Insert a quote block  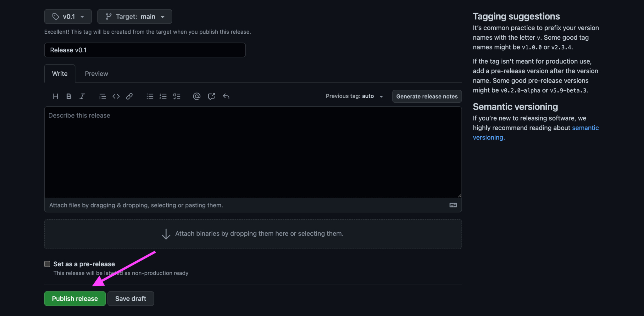click(103, 96)
